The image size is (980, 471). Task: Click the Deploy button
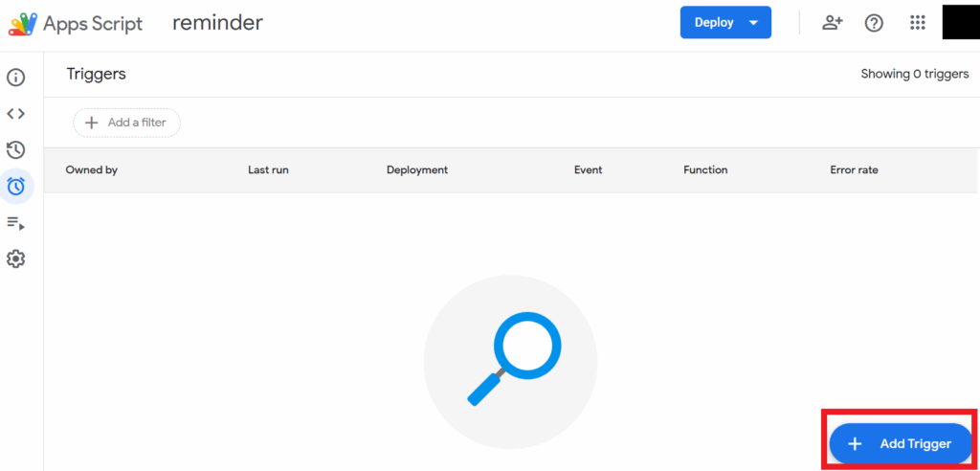725,23
